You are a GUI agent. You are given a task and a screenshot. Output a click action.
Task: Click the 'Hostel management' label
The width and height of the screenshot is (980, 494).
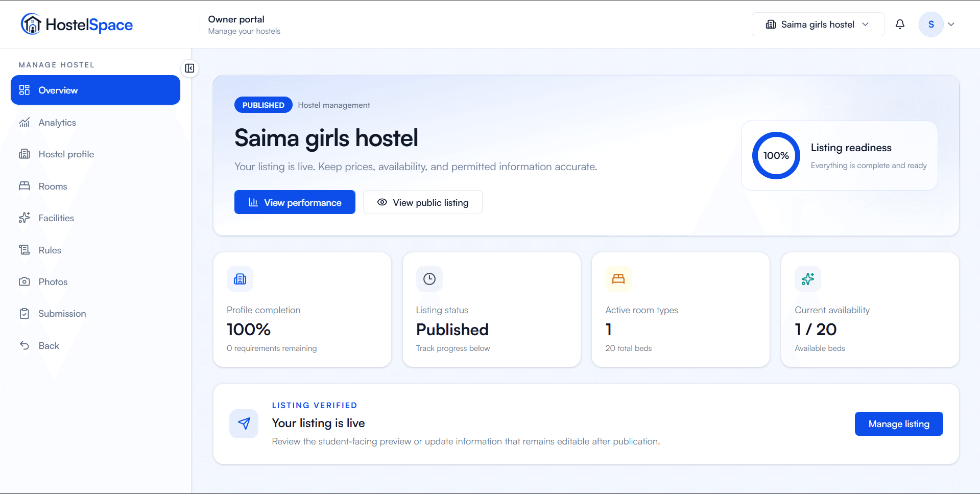(334, 105)
